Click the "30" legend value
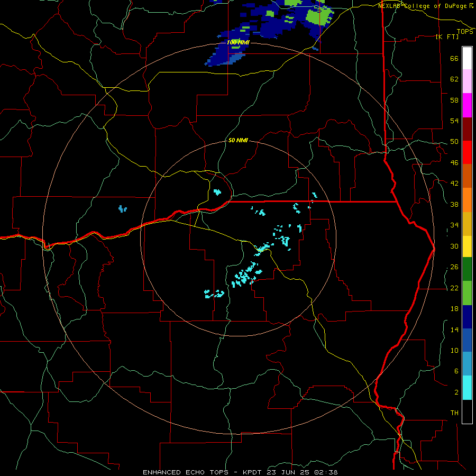 point(454,246)
